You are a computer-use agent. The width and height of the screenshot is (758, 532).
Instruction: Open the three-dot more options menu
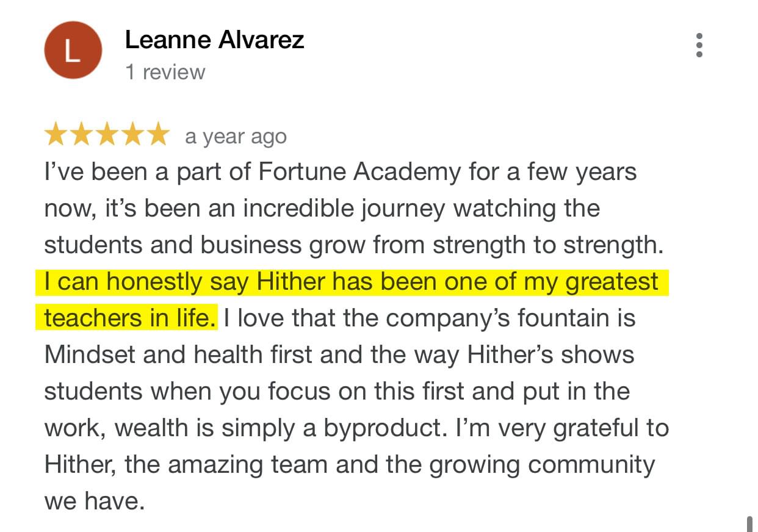(699, 46)
